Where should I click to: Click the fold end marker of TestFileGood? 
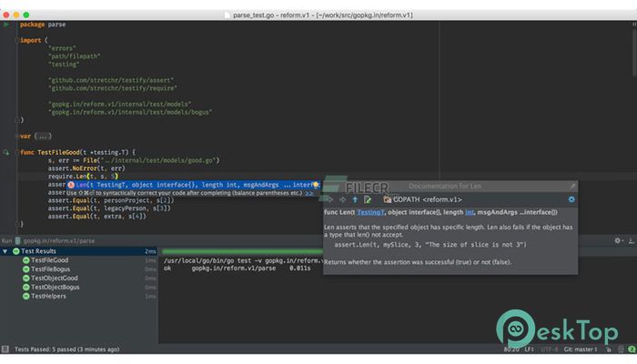point(17,224)
